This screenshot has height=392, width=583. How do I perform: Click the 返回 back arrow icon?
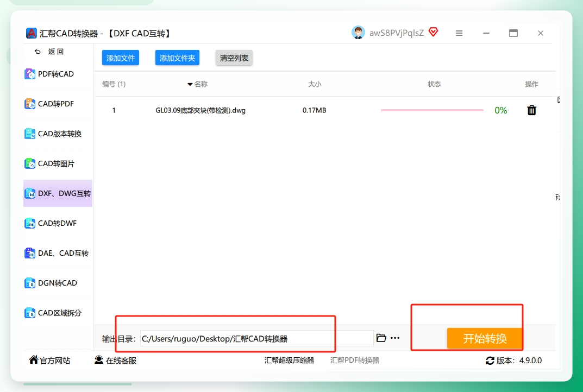tap(37, 52)
